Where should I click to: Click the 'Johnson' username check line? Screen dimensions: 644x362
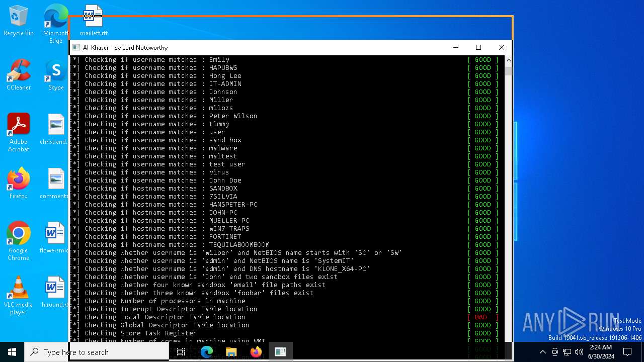click(153, 92)
